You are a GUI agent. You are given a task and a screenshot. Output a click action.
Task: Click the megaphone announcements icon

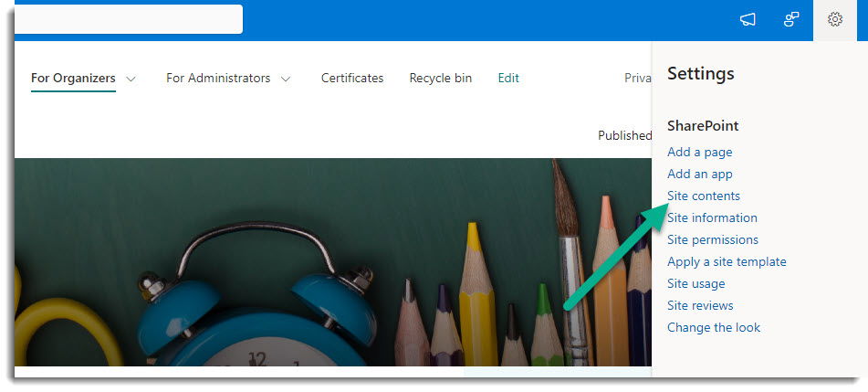tap(748, 20)
